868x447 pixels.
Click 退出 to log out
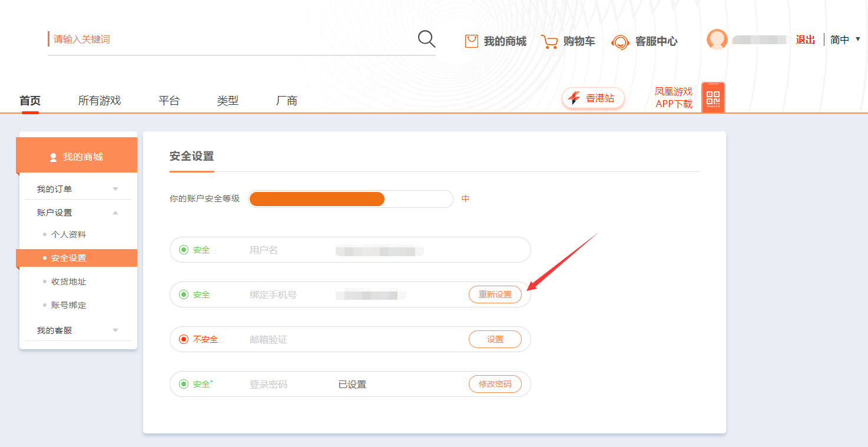pos(805,39)
